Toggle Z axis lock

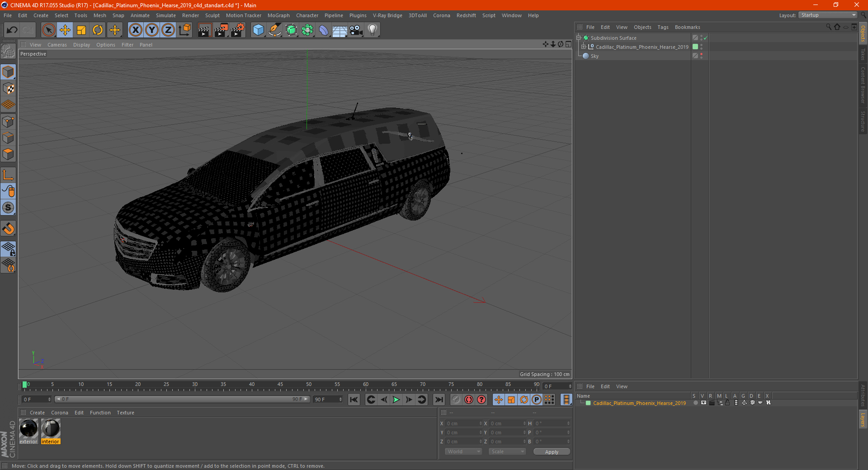tap(168, 30)
